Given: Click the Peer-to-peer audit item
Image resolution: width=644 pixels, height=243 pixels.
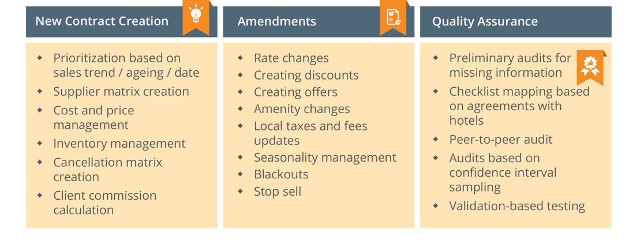Looking at the screenshot, I should pos(501,139).
